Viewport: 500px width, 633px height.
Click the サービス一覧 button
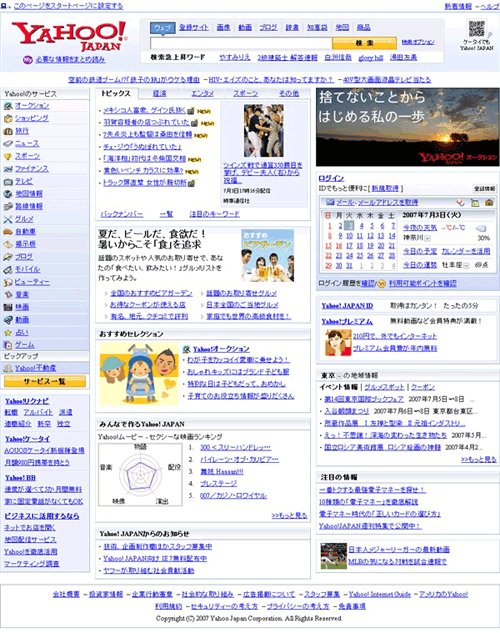click(x=45, y=381)
